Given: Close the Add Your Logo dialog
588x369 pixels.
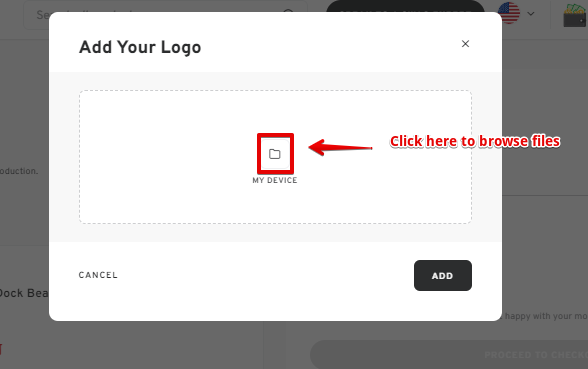Looking at the screenshot, I should click(x=465, y=44).
